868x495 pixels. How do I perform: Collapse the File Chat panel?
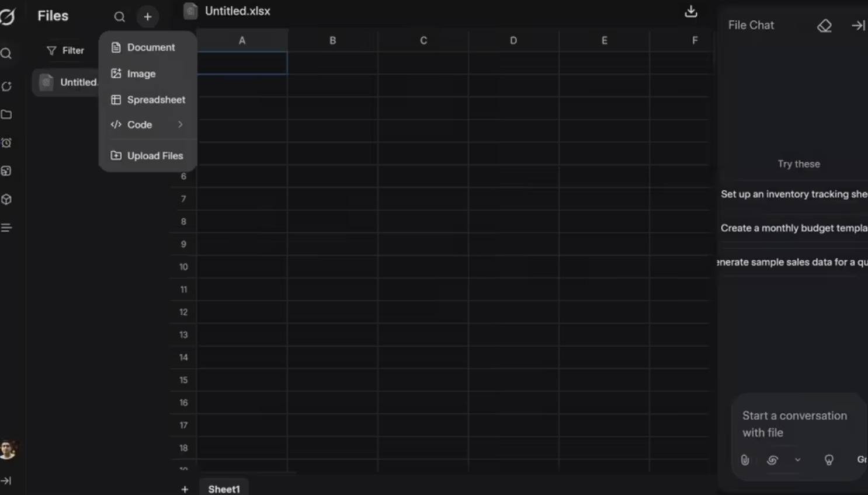[x=857, y=26]
